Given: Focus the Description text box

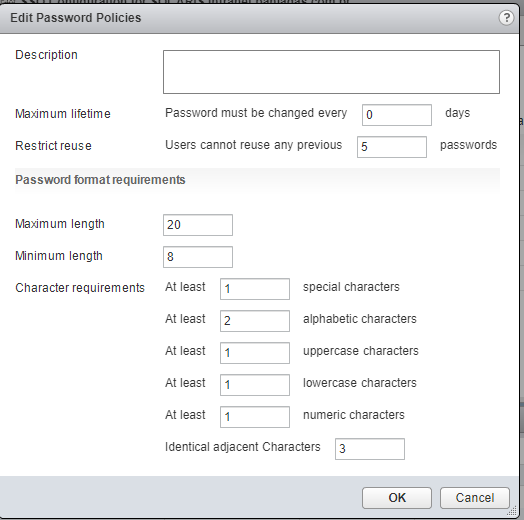Looking at the screenshot, I should pos(331,72).
